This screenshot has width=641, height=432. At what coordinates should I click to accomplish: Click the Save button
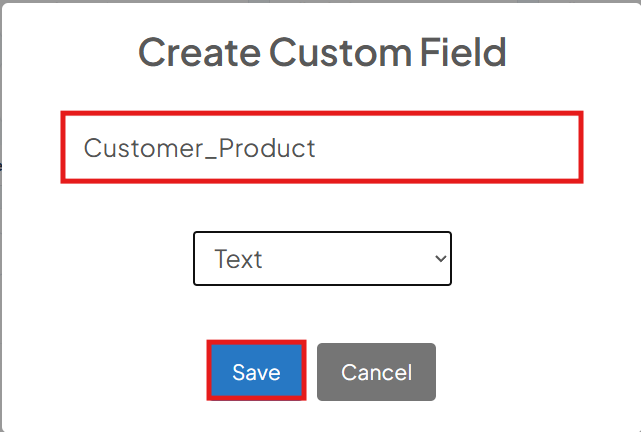(x=256, y=370)
